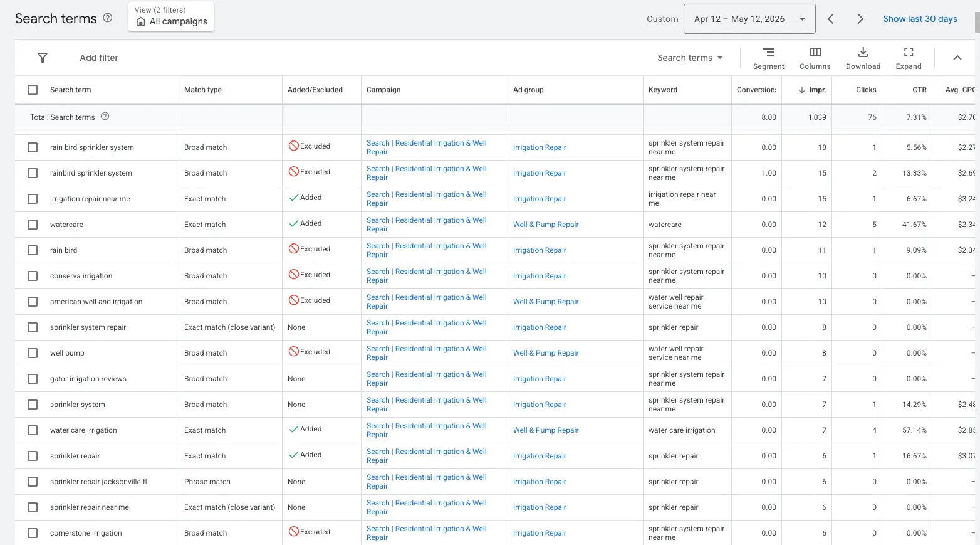This screenshot has height=545, width=980.
Task: Click Excluded icon for cornerstone irrigation
Action: click(x=293, y=531)
